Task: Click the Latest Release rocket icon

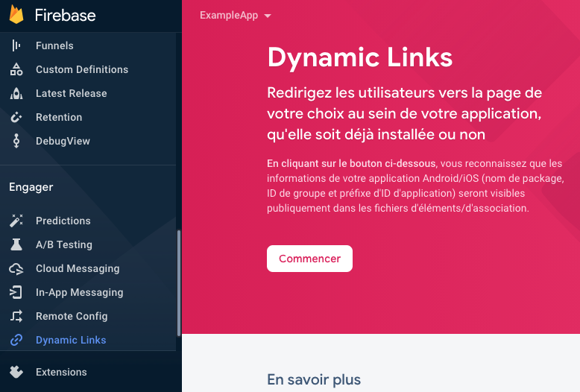Action: click(16, 93)
